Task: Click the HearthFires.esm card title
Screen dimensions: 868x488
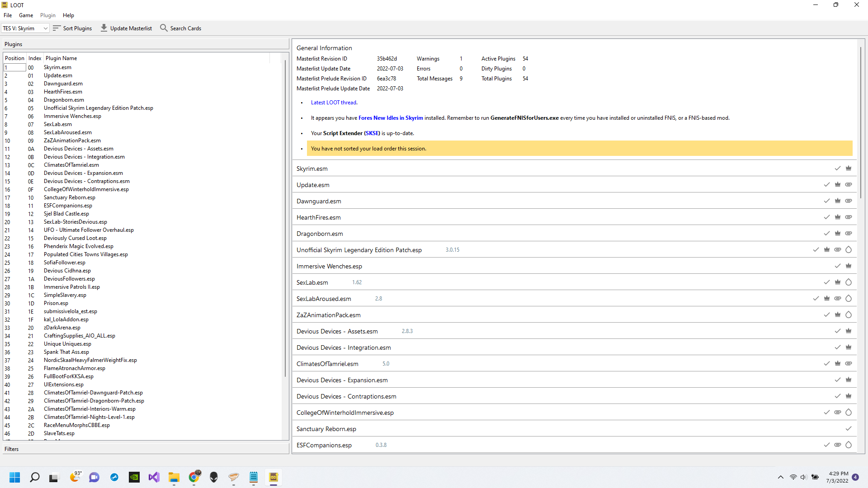Action: tap(319, 217)
